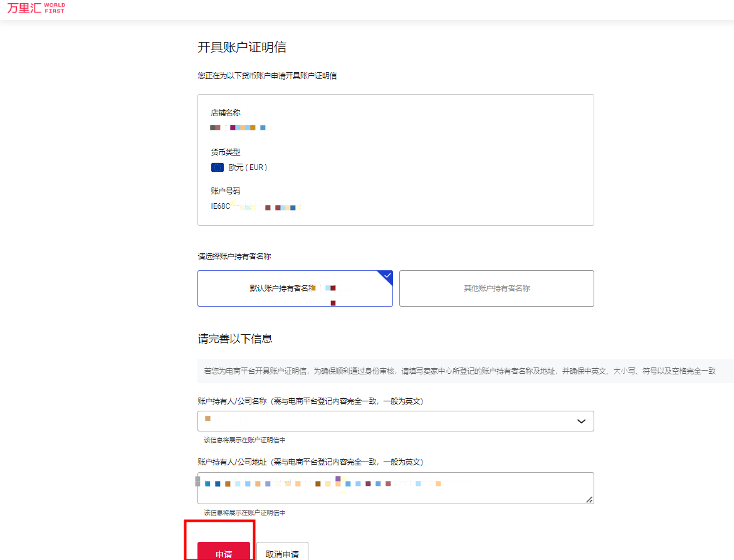
Task: Expand the account holder name combo box
Action: click(396, 421)
